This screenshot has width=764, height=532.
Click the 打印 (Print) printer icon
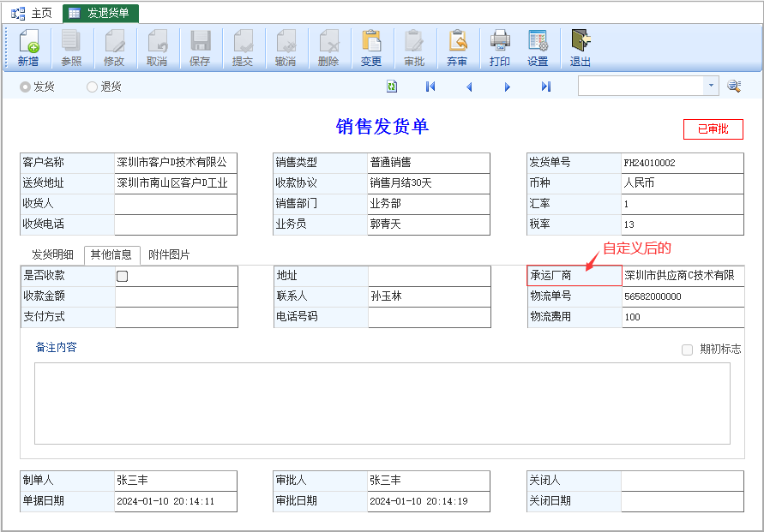[500, 41]
